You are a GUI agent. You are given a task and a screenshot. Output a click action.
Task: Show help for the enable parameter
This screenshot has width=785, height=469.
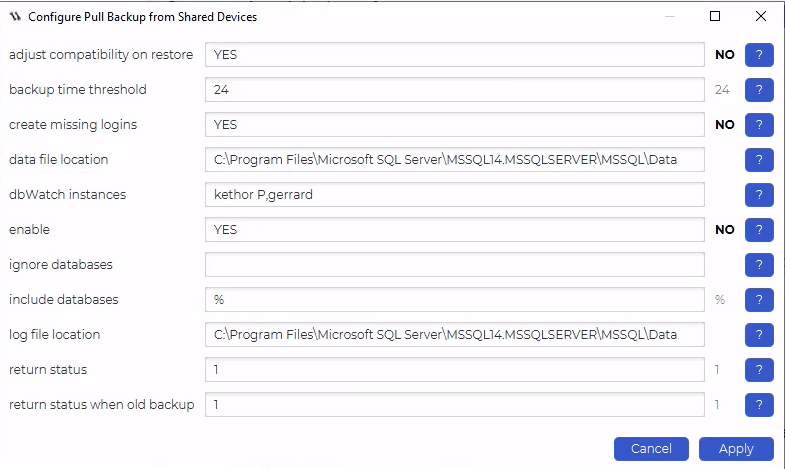(x=759, y=230)
